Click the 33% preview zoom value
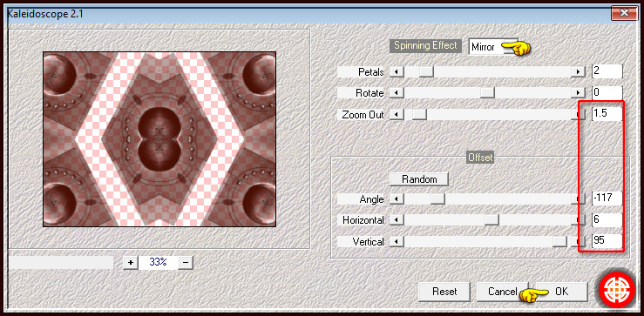Image resolution: width=644 pixels, height=316 pixels. coord(158,263)
